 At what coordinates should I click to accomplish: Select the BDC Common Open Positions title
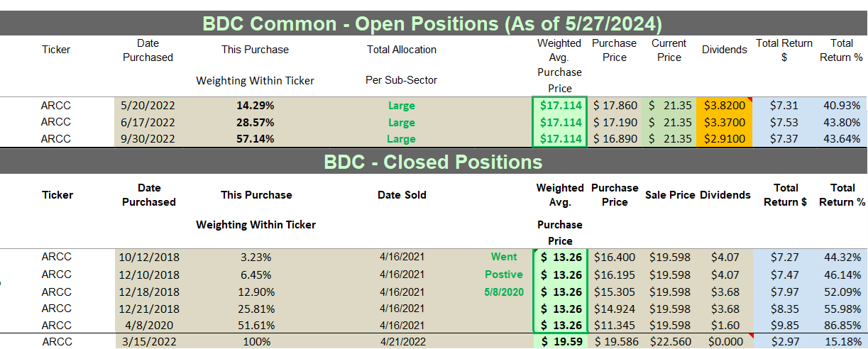[x=432, y=23]
